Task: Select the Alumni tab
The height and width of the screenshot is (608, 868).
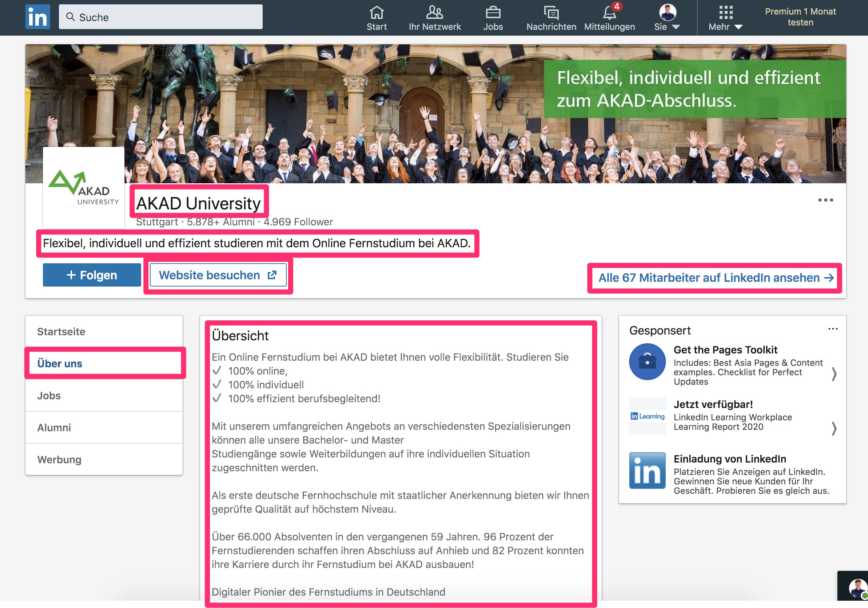Action: (104, 427)
